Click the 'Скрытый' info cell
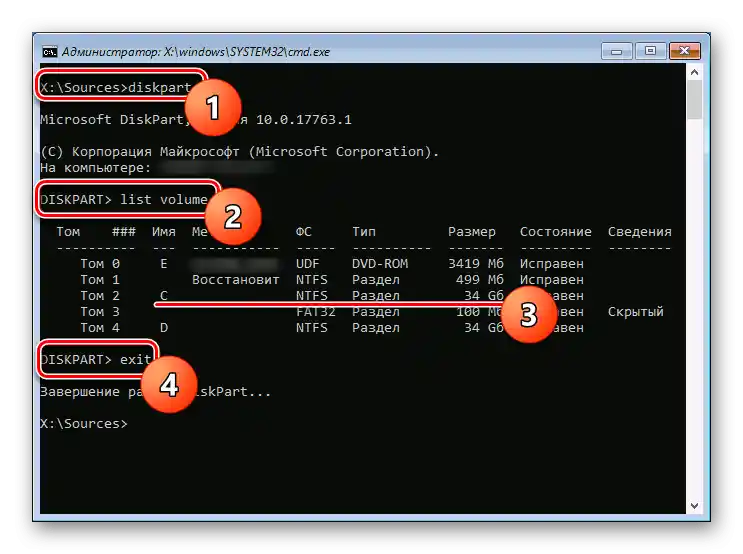 click(636, 312)
